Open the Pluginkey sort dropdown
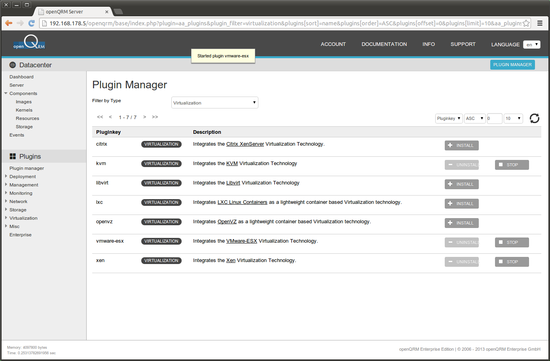The width and height of the screenshot is (550, 361). [449, 118]
